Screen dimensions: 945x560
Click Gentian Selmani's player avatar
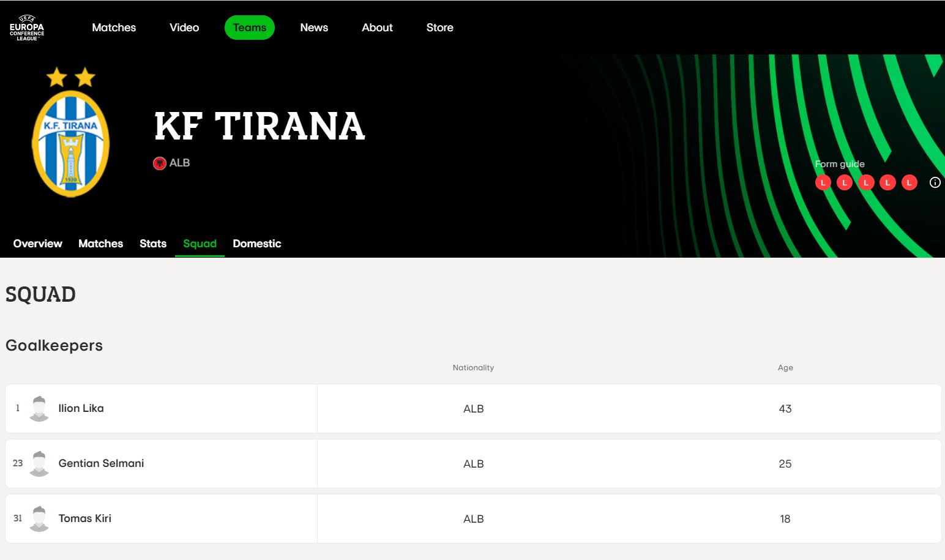[39, 463]
